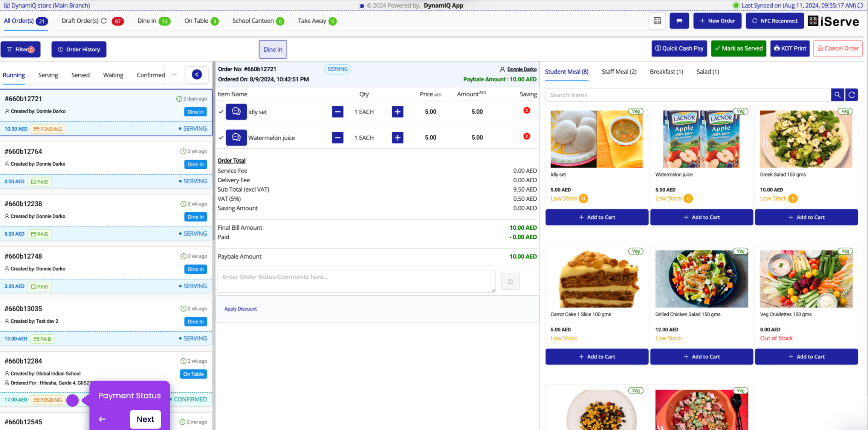Click the store icon button beside New Order
This screenshot has width=868, height=430.
pyautogui.click(x=679, y=21)
